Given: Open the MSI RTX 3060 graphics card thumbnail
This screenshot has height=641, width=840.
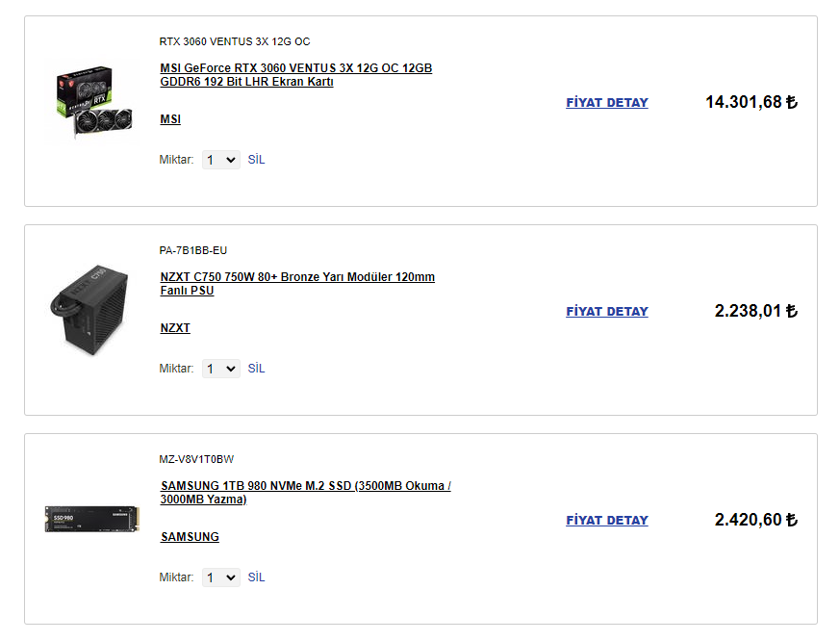Looking at the screenshot, I should pos(92,103).
